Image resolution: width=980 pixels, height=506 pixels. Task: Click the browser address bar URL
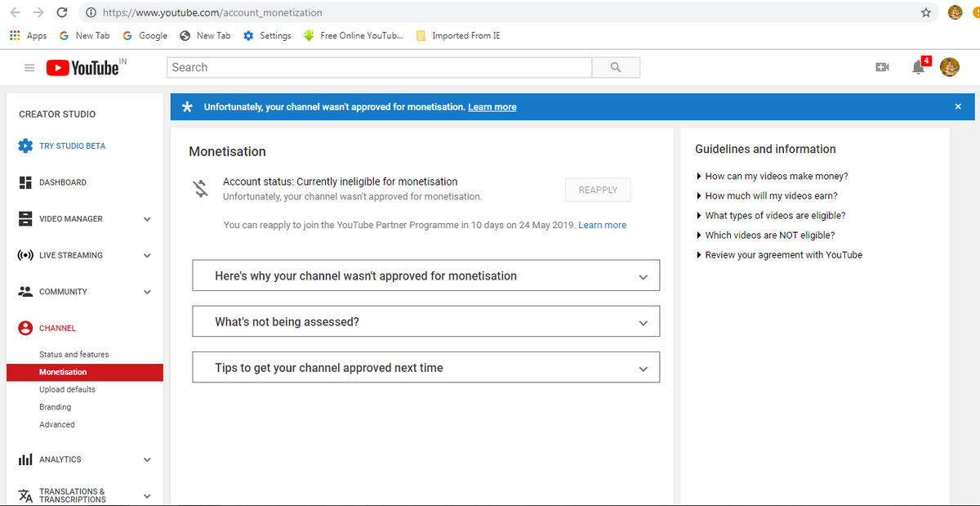click(x=212, y=12)
